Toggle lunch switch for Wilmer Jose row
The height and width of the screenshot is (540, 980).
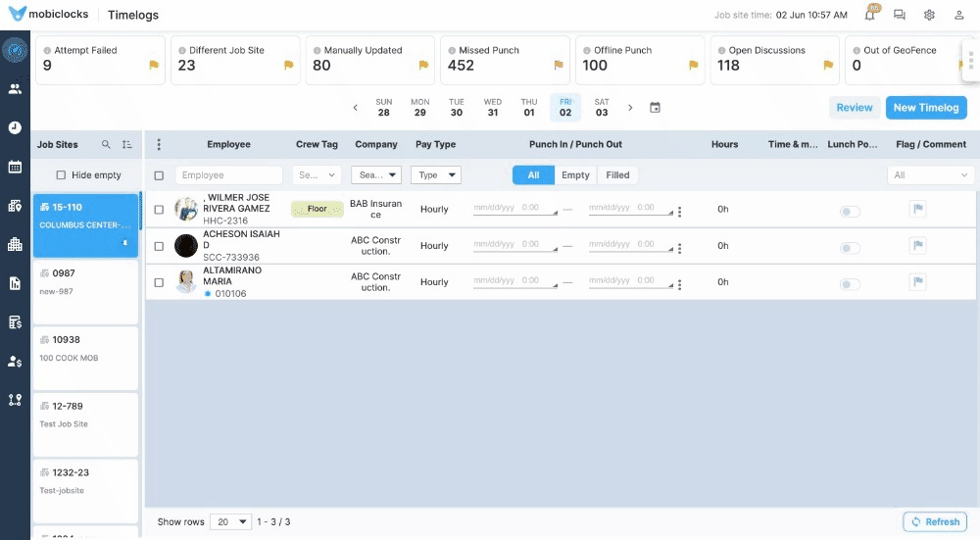click(850, 211)
